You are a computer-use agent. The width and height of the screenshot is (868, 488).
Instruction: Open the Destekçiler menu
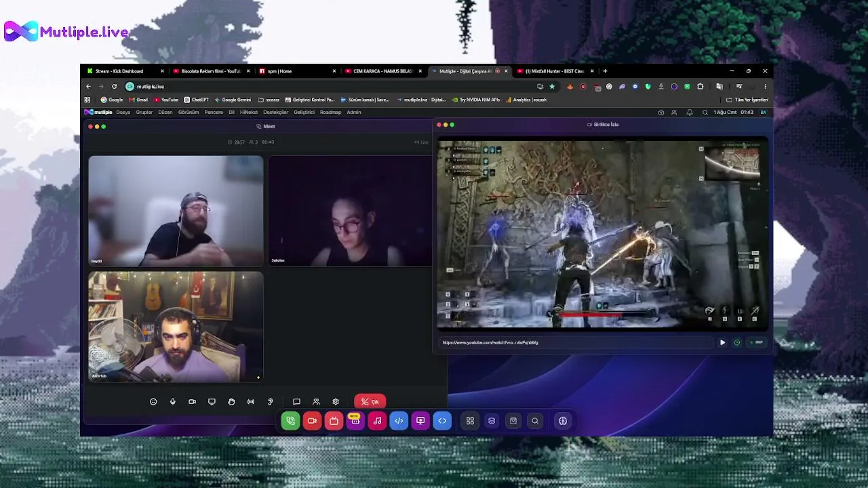tap(276, 113)
